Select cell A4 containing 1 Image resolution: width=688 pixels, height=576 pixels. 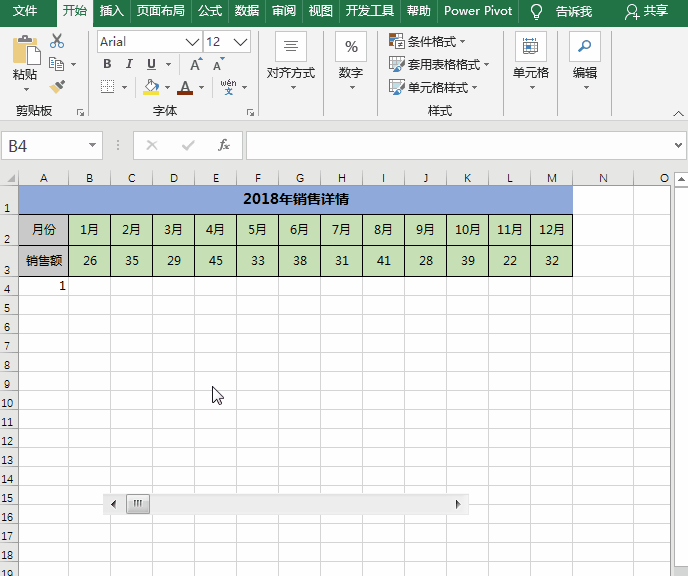click(43, 286)
